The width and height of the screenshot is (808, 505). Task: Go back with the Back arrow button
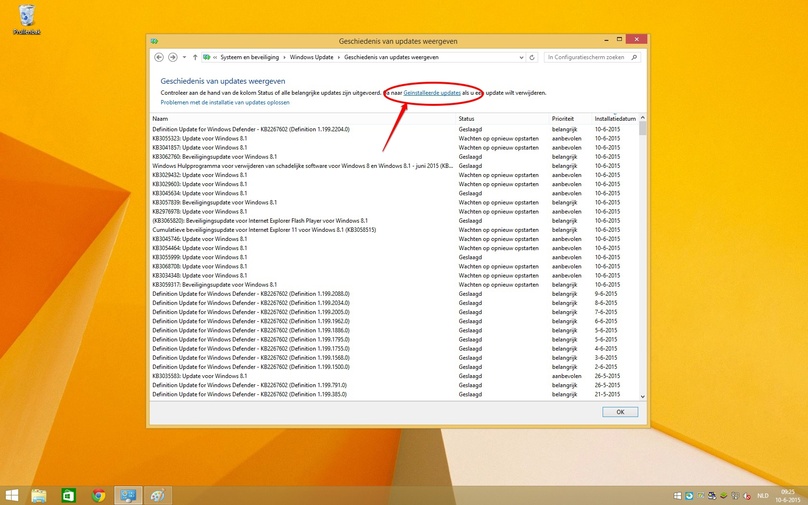[159, 57]
